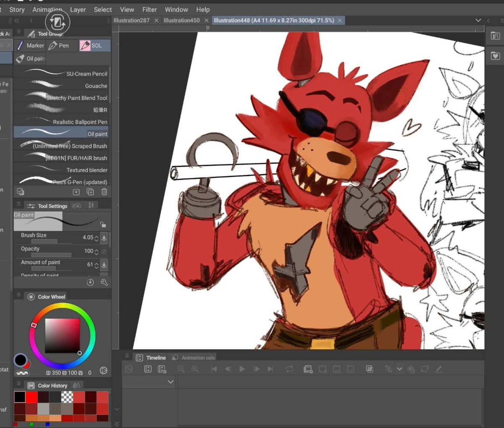Close the Illustration287 canvas tab
This screenshot has height=428, width=504.
click(x=156, y=20)
